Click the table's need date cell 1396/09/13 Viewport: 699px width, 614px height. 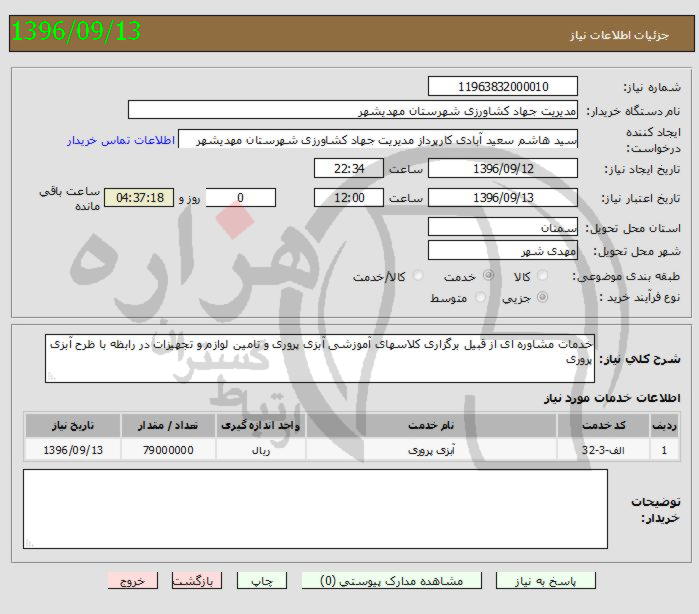tap(73, 450)
